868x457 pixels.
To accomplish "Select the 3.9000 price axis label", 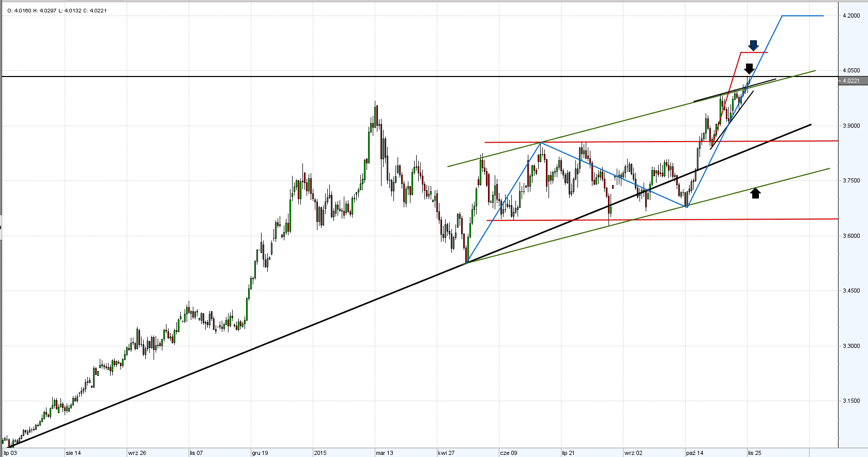I will click(851, 126).
